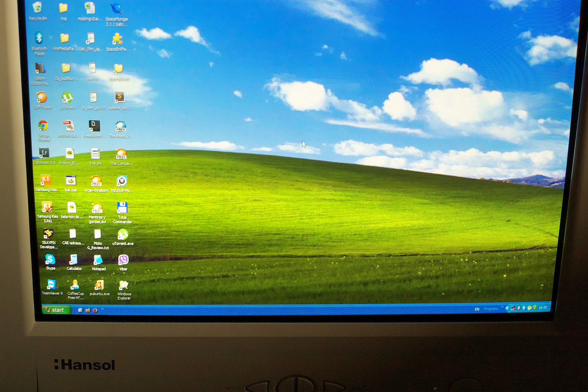The width and height of the screenshot is (588, 392).
Task: Open Windows Explorer shortcut
Action: point(124,290)
